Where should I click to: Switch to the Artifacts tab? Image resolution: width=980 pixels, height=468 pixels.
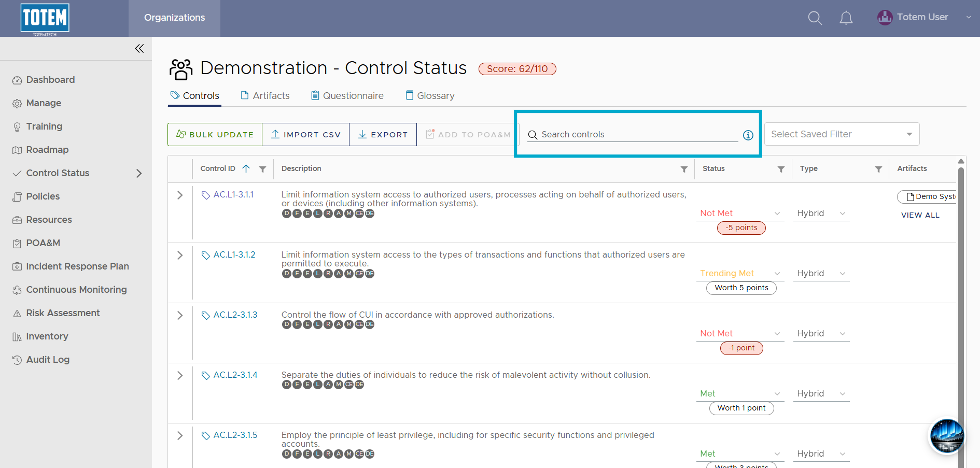click(x=265, y=96)
